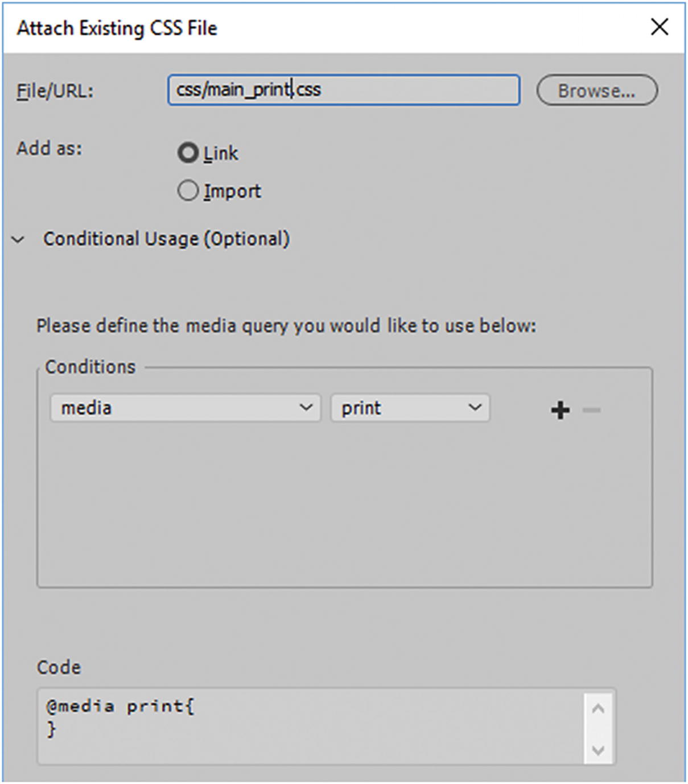The height and width of the screenshot is (784, 688).
Task: Select the Link radio button
Action: (x=188, y=153)
